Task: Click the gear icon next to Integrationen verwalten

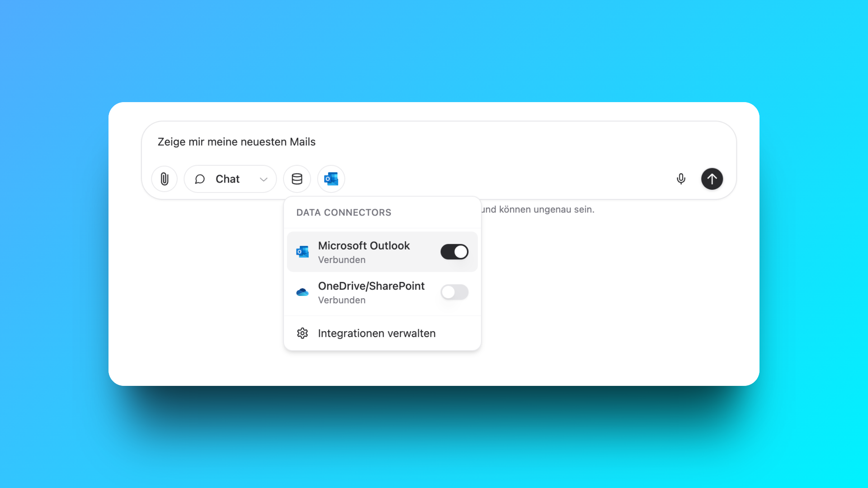Action: tap(302, 333)
